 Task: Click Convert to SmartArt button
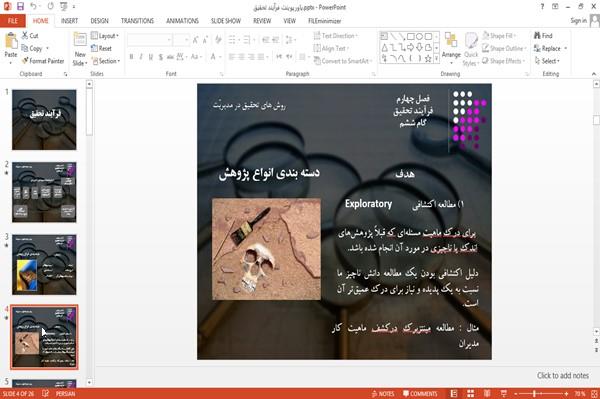(x=342, y=61)
